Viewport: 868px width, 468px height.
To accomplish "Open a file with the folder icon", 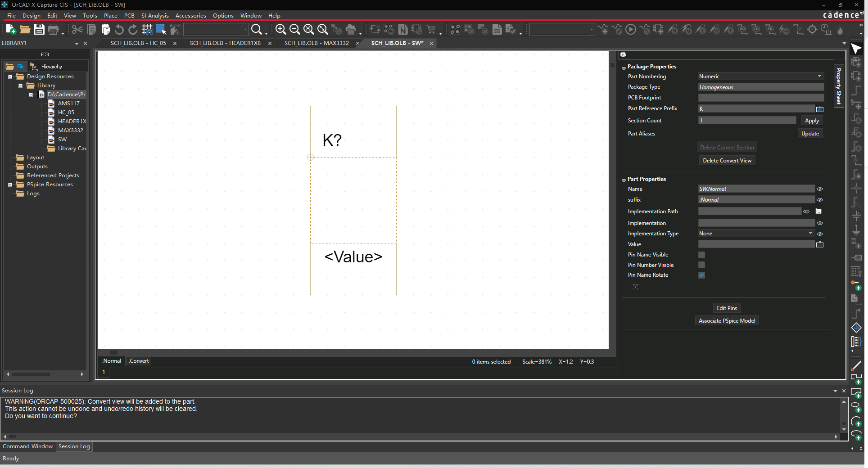I will tap(25, 30).
